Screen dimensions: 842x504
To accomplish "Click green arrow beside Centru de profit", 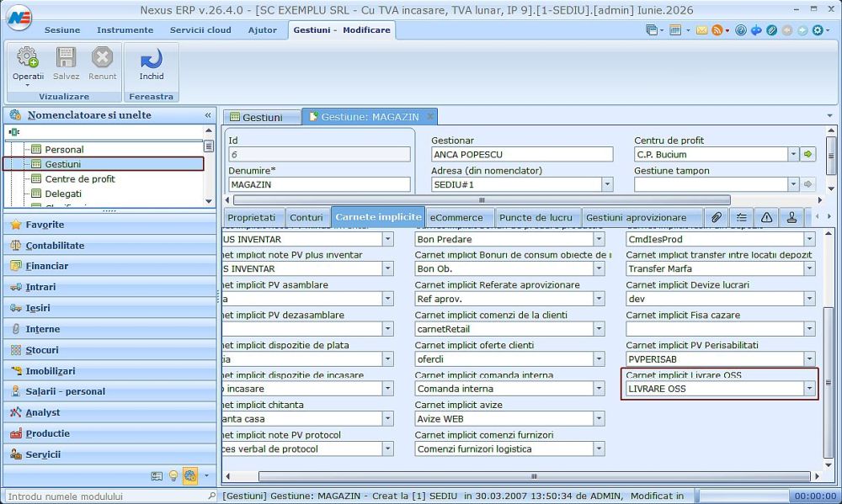I will 807,154.
